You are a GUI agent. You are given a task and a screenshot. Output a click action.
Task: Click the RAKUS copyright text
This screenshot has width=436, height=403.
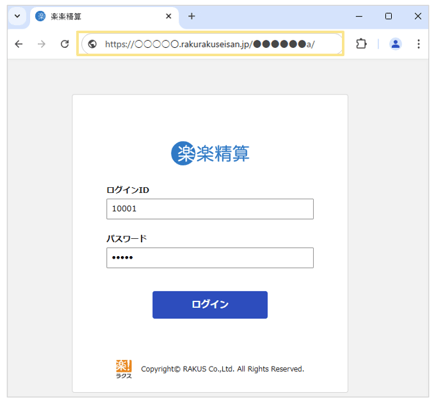pos(223,369)
